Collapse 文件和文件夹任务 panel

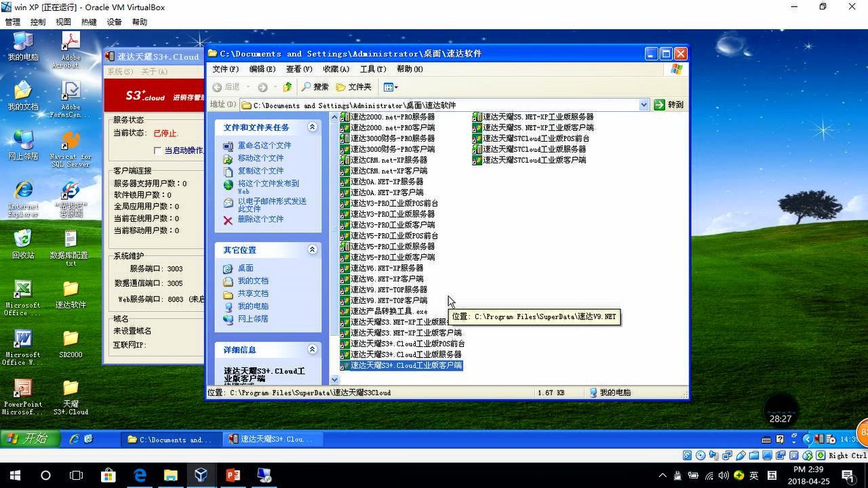[312, 127]
